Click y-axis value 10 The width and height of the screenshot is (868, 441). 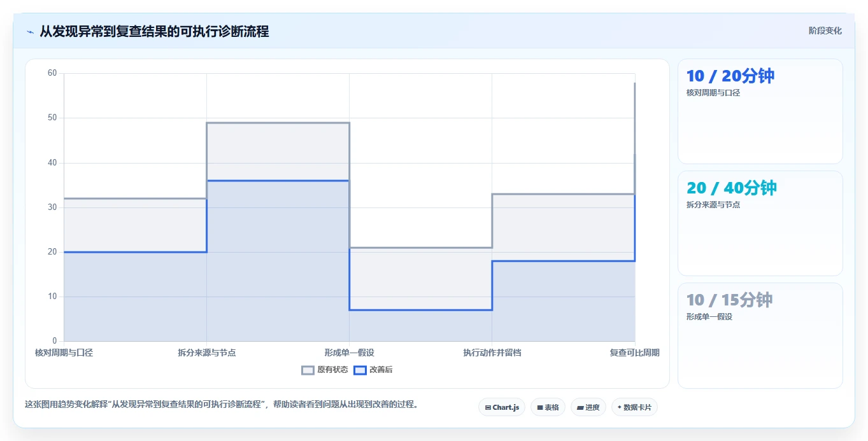(52, 297)
